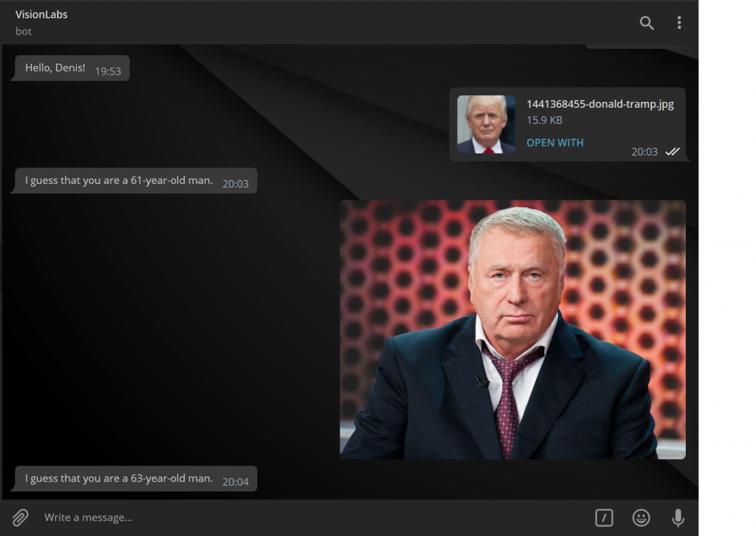Open the chat search magnifier icon
This screenshot has height=536, width=756.
(x=647, y=23)
